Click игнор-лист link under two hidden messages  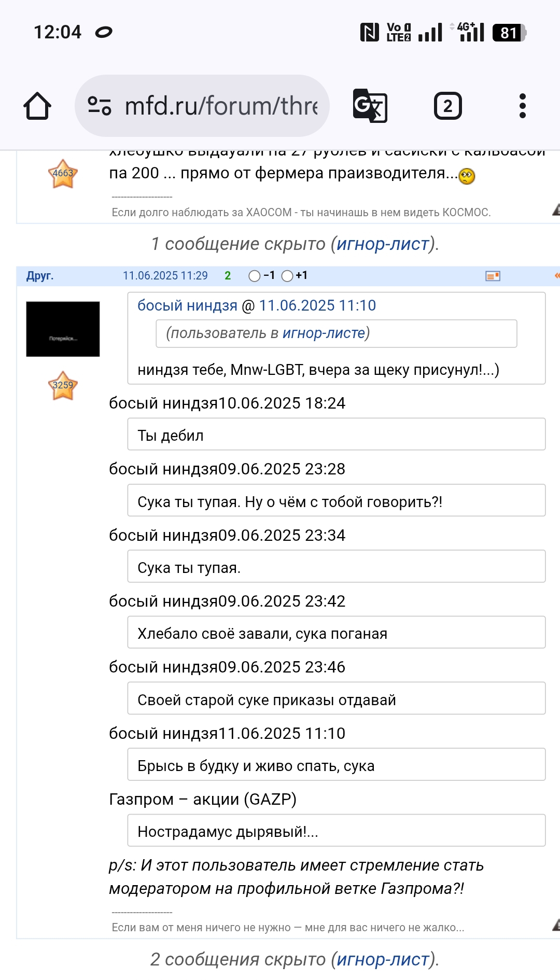coord(383,959)
